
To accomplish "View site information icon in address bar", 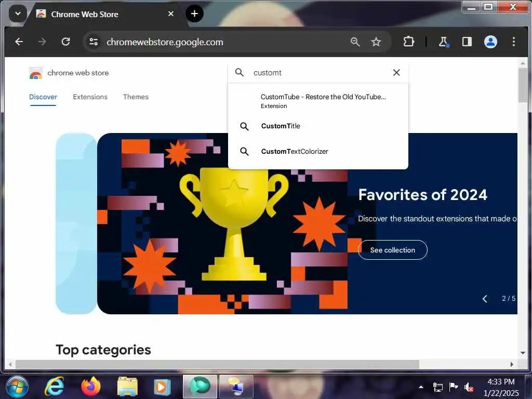I will [94, 42].
